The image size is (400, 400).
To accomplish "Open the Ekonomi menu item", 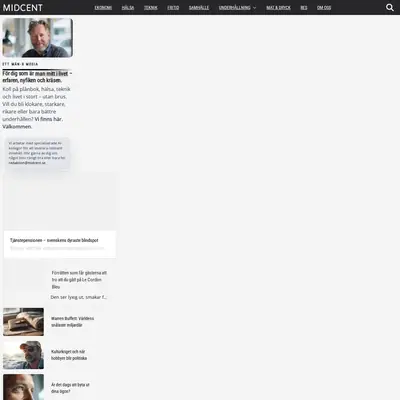I will (103, 8).
